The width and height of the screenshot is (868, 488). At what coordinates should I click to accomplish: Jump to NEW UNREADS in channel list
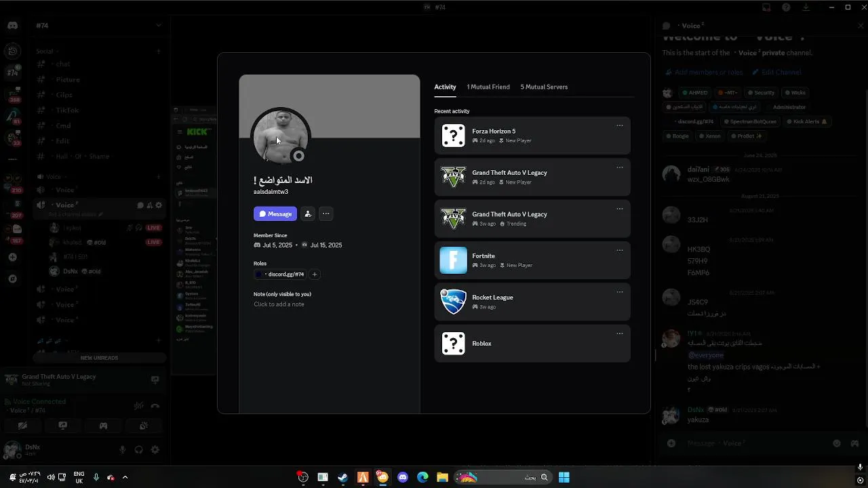[x=99, y=358]
